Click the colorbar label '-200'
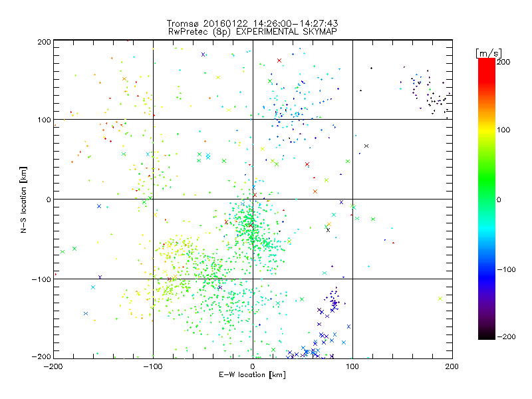Viewport: 532px width, 399px height. 506,336
